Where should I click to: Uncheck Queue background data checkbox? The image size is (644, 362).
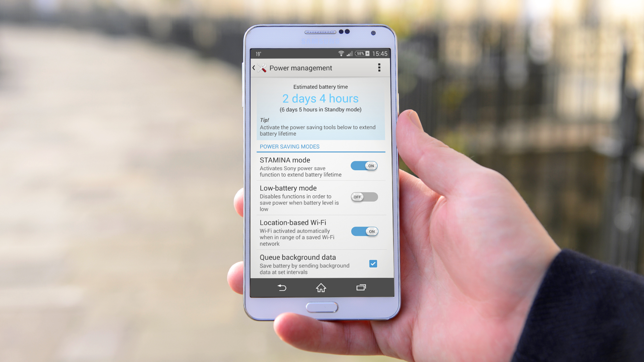coord(373,263)
